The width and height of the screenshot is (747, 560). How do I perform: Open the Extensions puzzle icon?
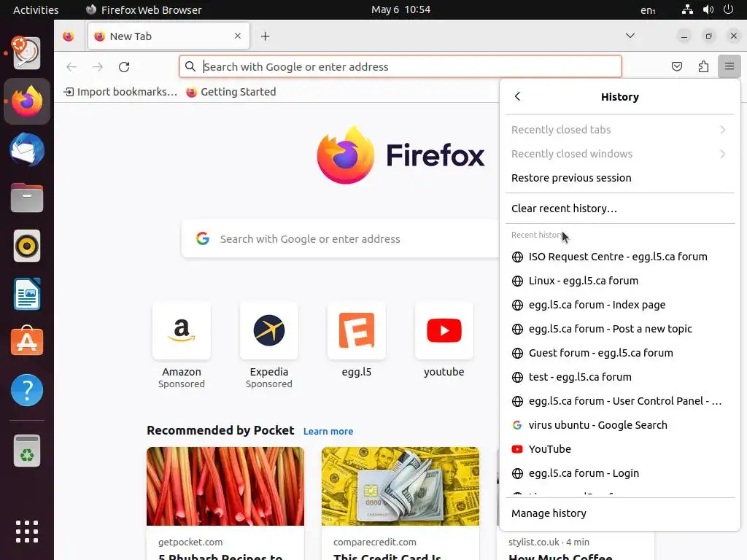703,66
